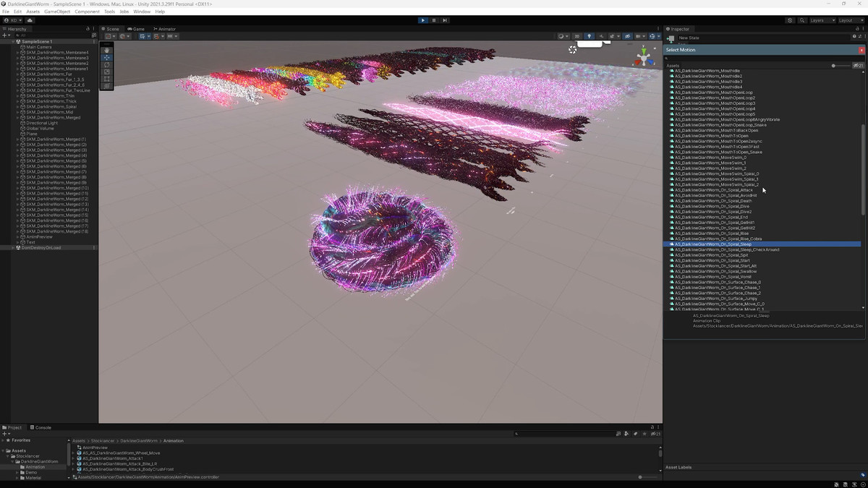Open the cloud services icon
The image size is (868, 488).
pyautogui.click(x=30, y=20)
